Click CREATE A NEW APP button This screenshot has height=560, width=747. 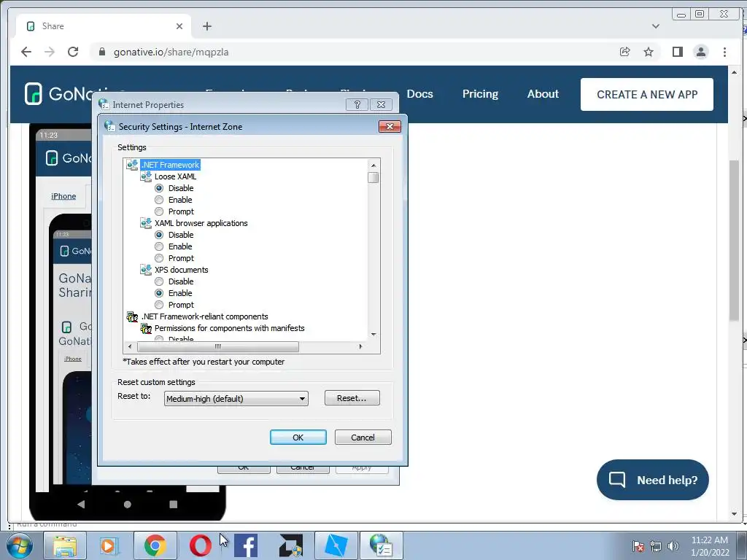647,94
